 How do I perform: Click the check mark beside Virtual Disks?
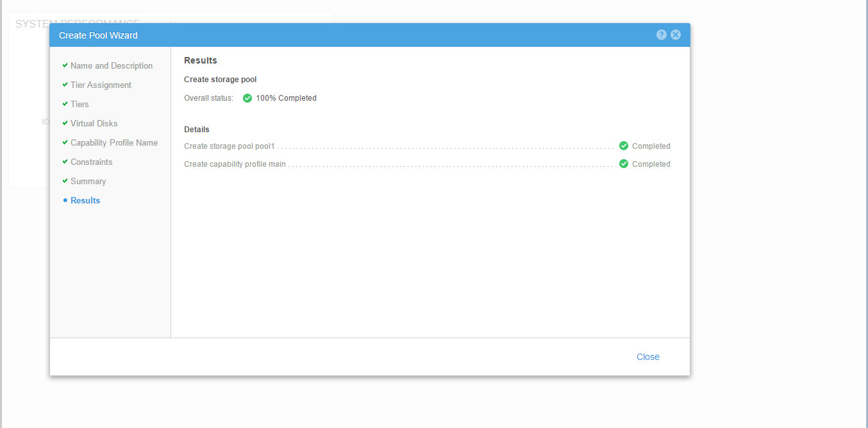pyautogui.click(x=65, y=123)
